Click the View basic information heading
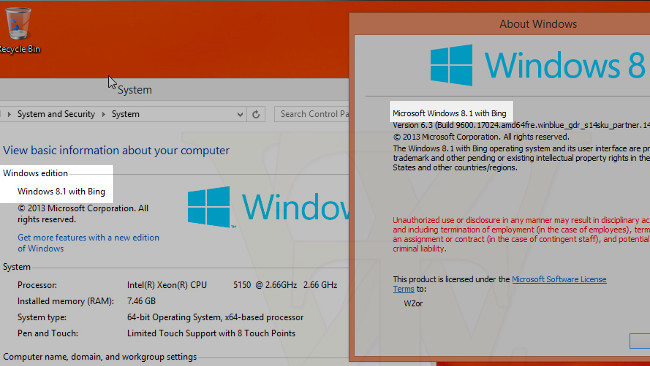650x366 pixels. click(116, 150)
